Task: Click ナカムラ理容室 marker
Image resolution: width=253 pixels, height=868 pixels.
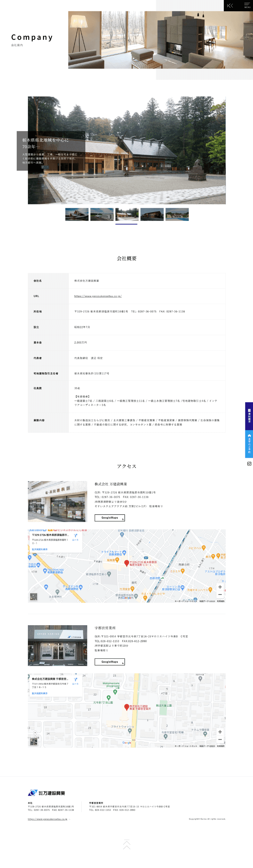Action: 205,734
